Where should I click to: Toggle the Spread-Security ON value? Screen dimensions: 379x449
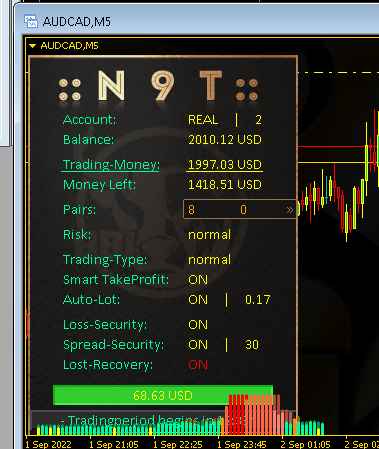pyautogui.click(x=198, y=345)
